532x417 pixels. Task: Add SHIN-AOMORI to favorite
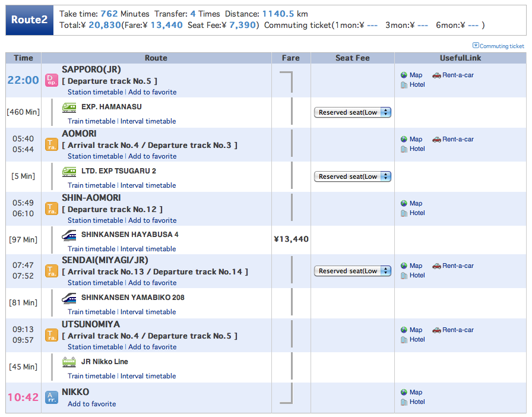pyautogui.click(x=153, y=220)
